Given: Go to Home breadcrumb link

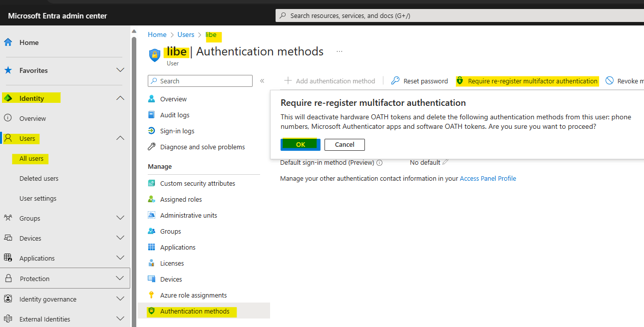Looking at the screenshot, I should [157, 34].
